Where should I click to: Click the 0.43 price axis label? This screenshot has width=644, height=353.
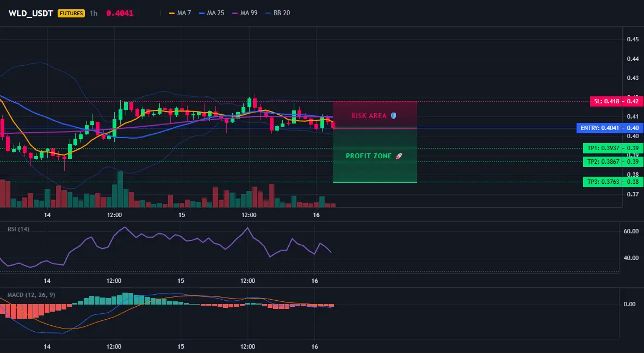(x=633, y=78)
